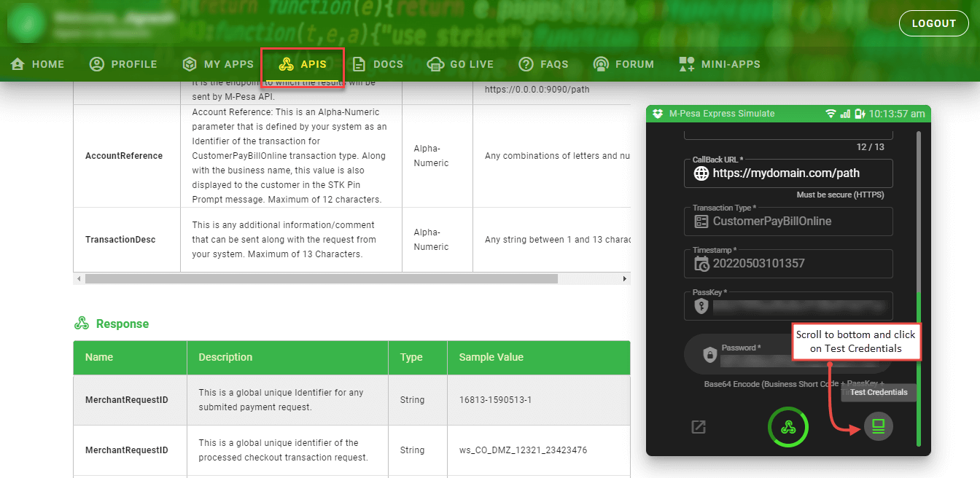The height and width of the screenshot is (478, 980).
Task: Open the Transaction Type dropdown
Action: tap(788, 221)
